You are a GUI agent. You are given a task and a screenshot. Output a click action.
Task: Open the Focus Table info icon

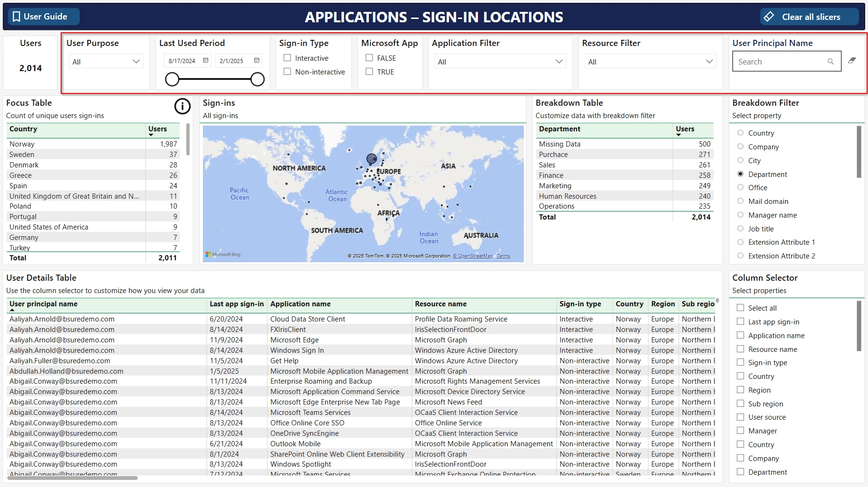(x=182, y=106)
